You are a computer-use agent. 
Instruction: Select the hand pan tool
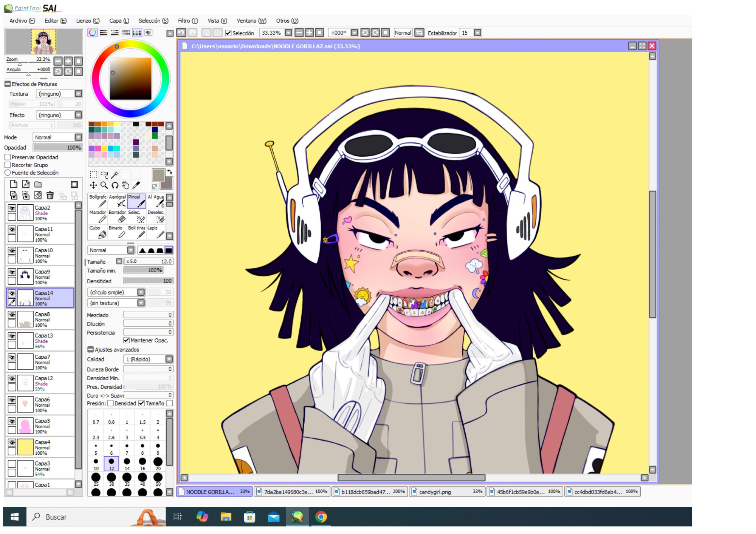pos(125,185)
